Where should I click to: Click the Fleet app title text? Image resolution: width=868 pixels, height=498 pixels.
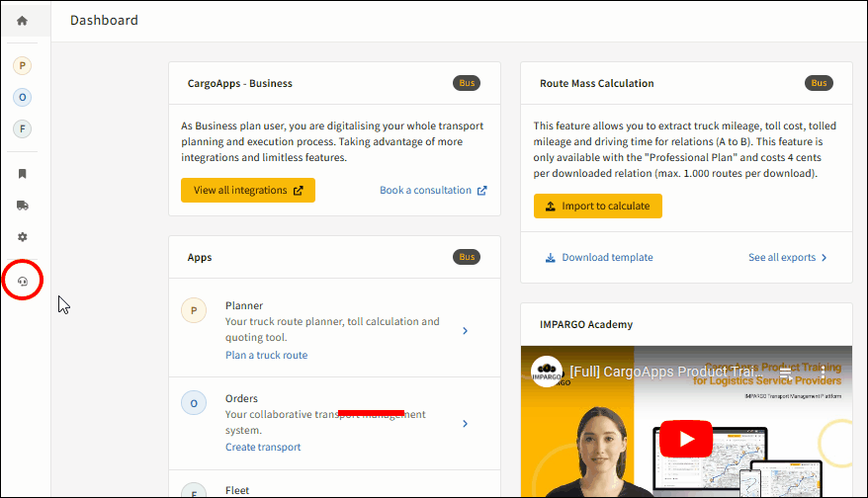point(237,490)
